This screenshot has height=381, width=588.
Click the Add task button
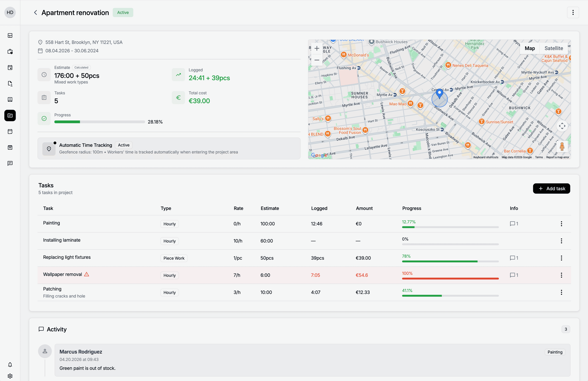(551, 189)
